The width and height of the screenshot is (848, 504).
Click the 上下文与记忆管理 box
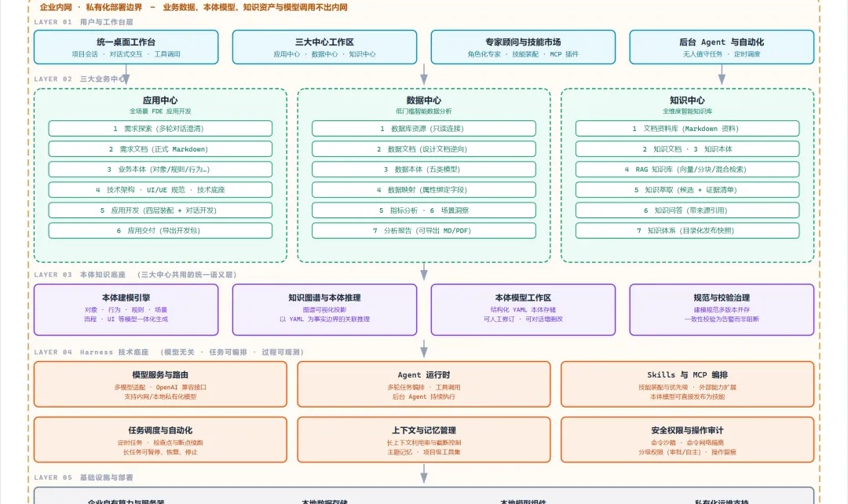pyautogui.click(x=423, y=440)
